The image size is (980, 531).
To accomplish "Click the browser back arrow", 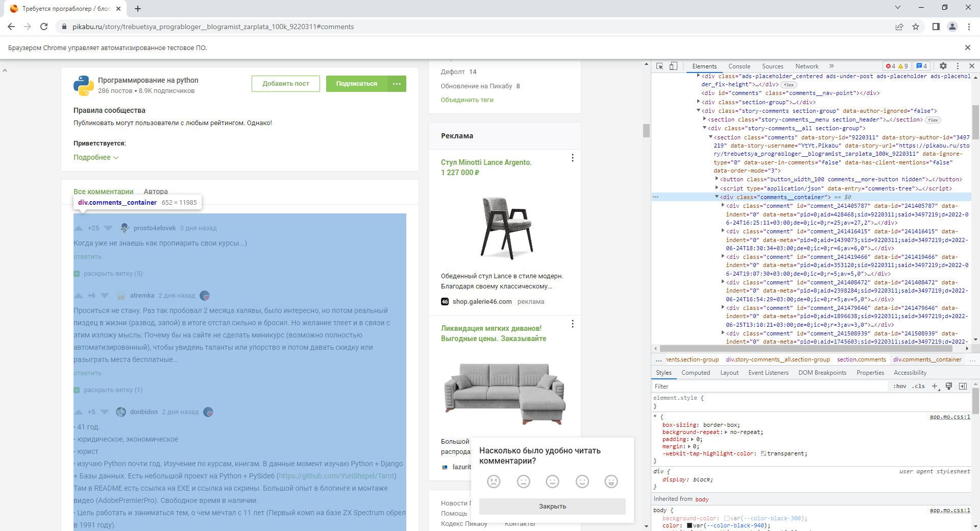I will point(11,27).
